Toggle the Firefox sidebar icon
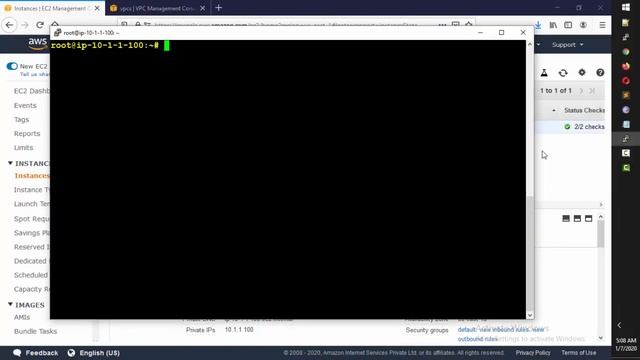The image size is (640, 360). [568, 25]
